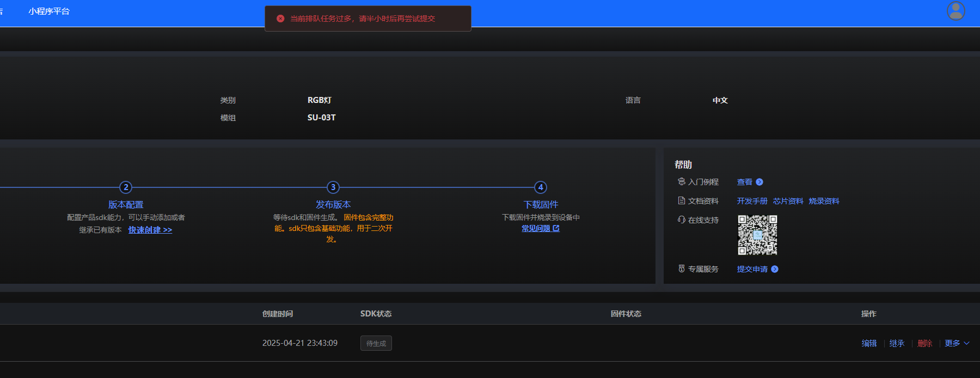
Task: Click 继承 on the version row
Action: tap(897, 343)
